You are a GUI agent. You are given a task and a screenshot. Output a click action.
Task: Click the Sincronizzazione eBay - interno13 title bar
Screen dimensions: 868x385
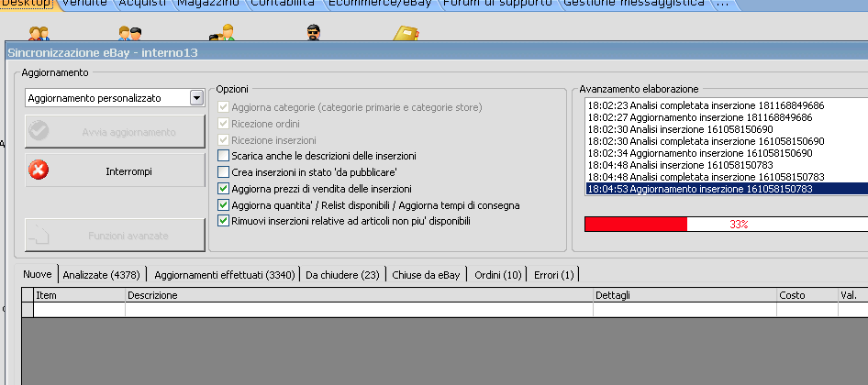coord(436,52)
